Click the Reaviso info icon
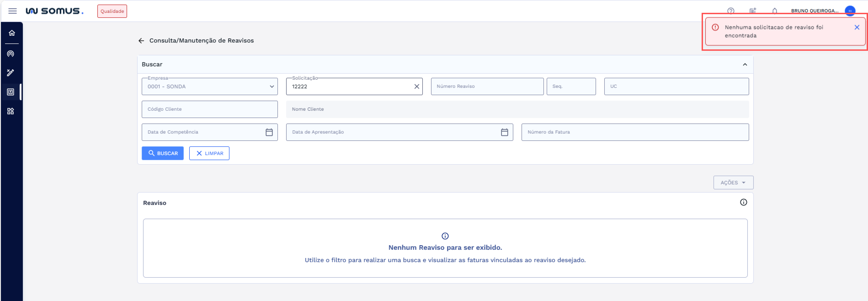This screenshot has width=868, height=301. click(x=743, y=202)
